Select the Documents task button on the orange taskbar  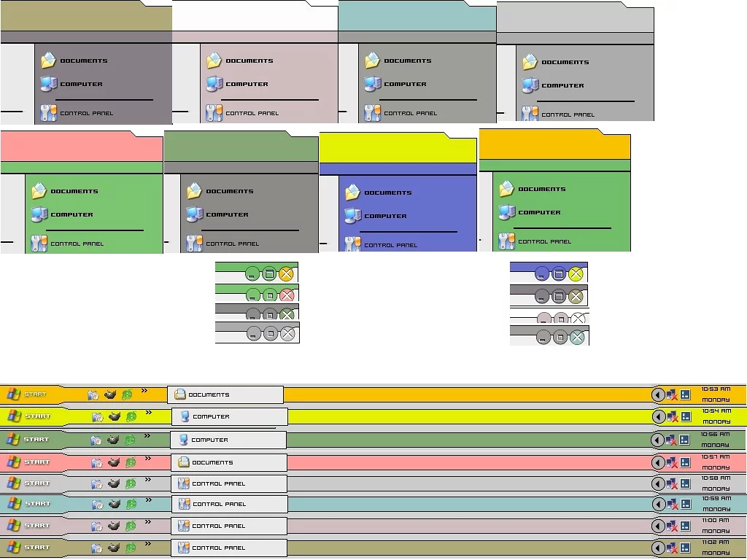[x=225, y=394]
